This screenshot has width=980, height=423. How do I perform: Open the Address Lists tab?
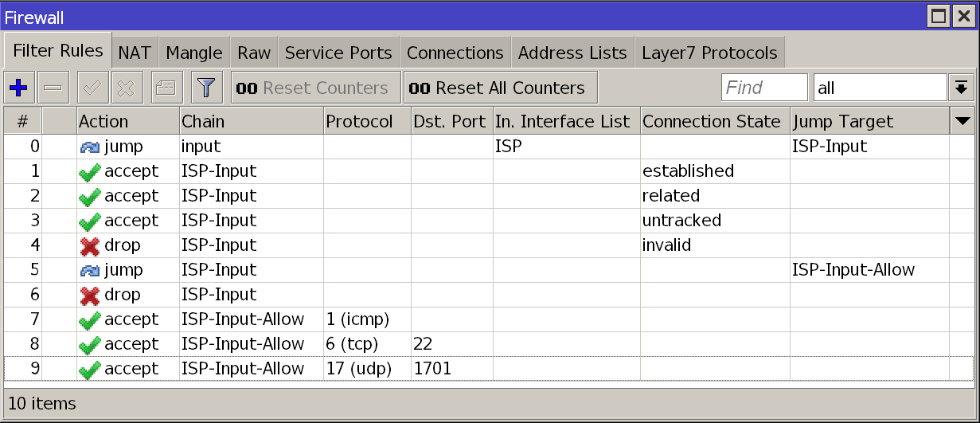[572, 53]
